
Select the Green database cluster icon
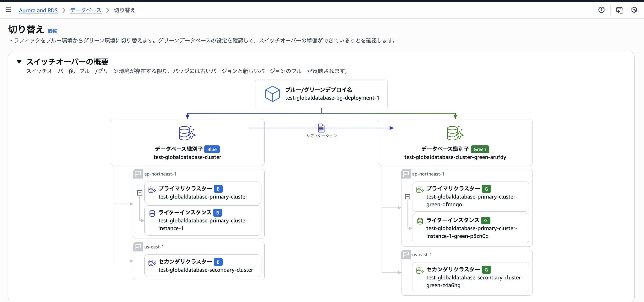[455, 133]
